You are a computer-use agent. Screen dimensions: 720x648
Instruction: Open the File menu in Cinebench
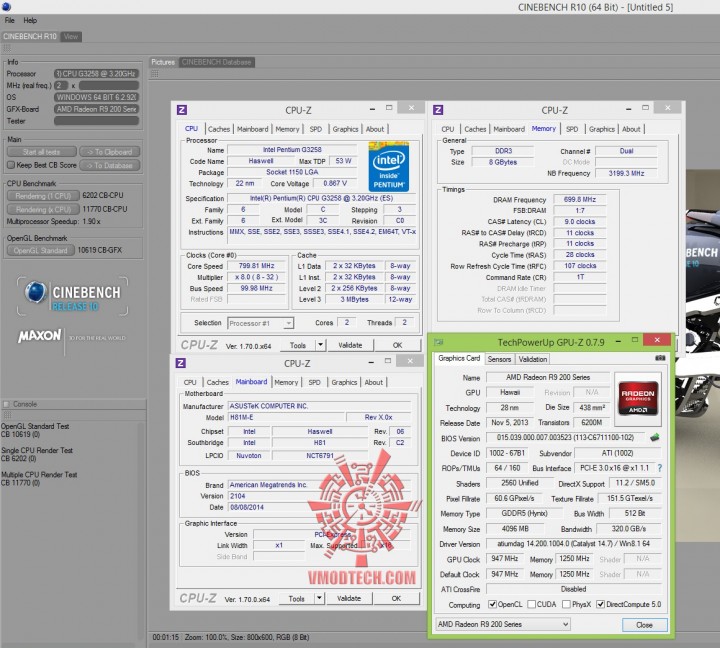pos(10,20)
